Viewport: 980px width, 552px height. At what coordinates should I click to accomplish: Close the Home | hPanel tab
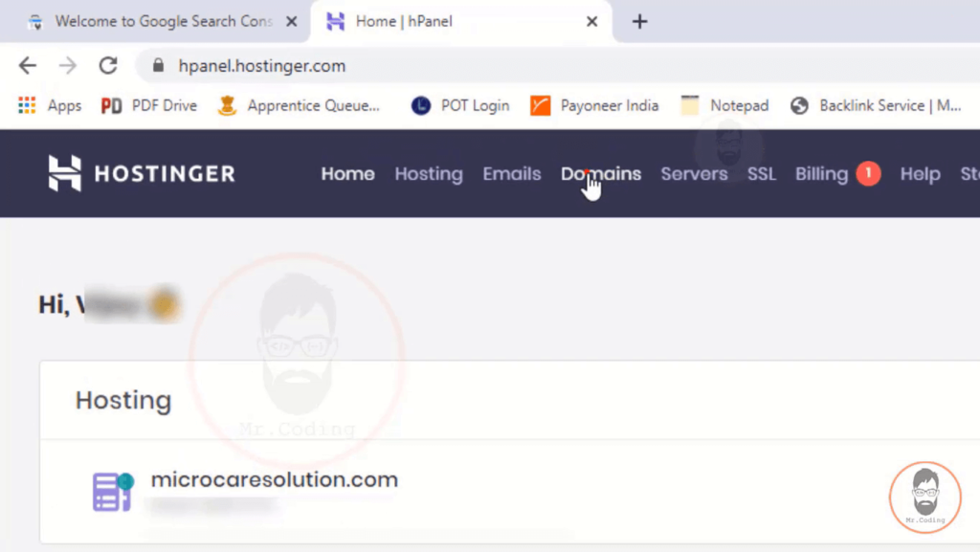tap(591, 22)
